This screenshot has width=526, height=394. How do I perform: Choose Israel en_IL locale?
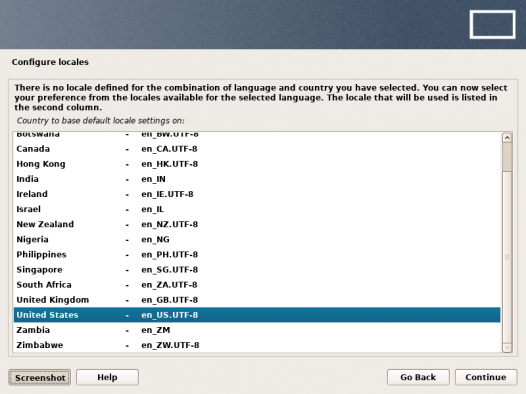(257, 209)
